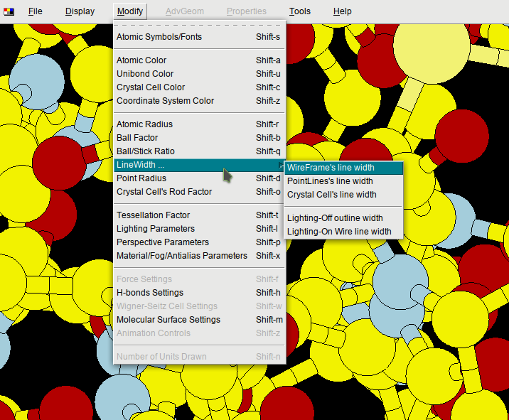This screenshot has height=420, width=509.
Task: Select Unibond Color entry
Action: 199,74
